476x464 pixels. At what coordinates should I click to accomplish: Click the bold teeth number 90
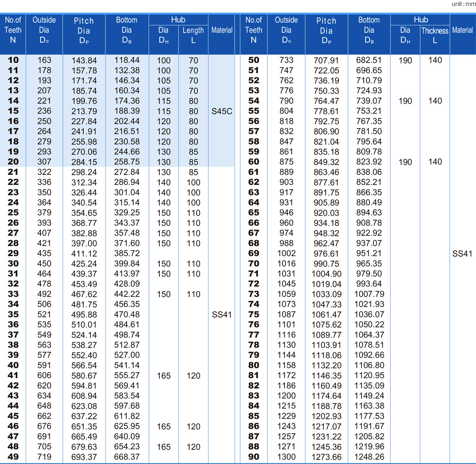(254, 457)
